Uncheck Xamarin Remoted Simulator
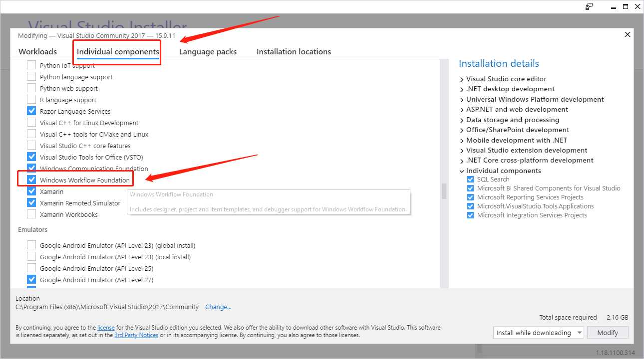644x359 pixels. (31, 203)
